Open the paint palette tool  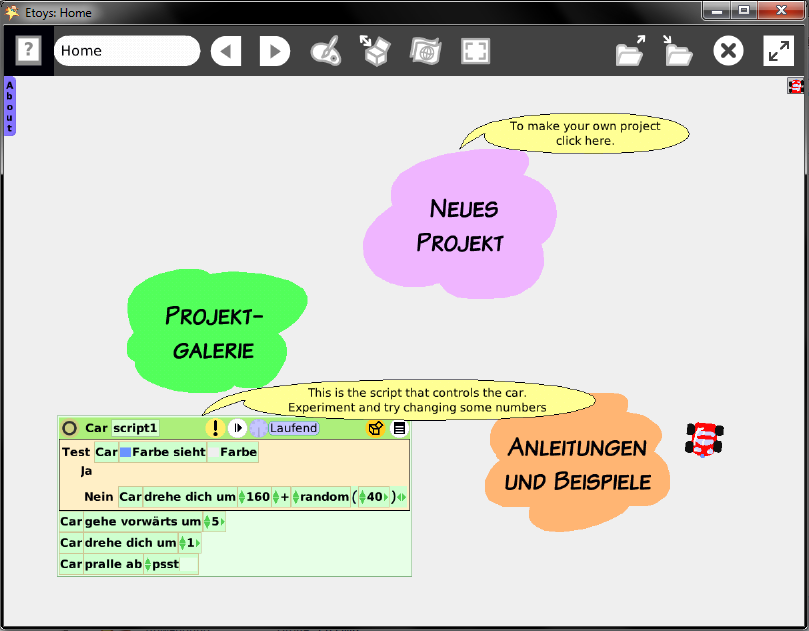(326, 51)
